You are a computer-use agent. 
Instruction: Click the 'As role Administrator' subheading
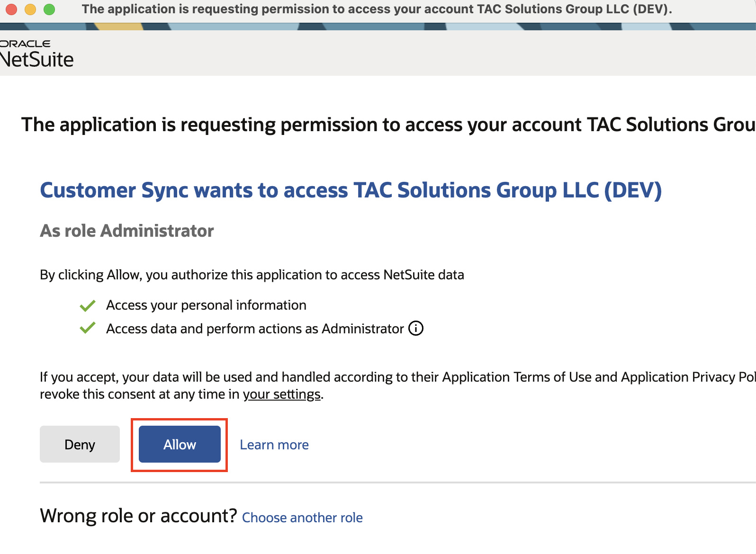(127, 231)
